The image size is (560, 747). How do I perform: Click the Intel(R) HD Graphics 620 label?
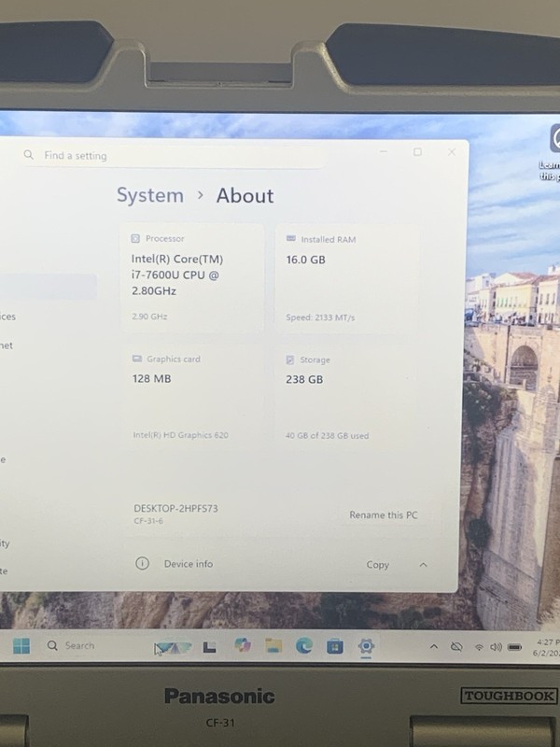click(x=180, y=435)
